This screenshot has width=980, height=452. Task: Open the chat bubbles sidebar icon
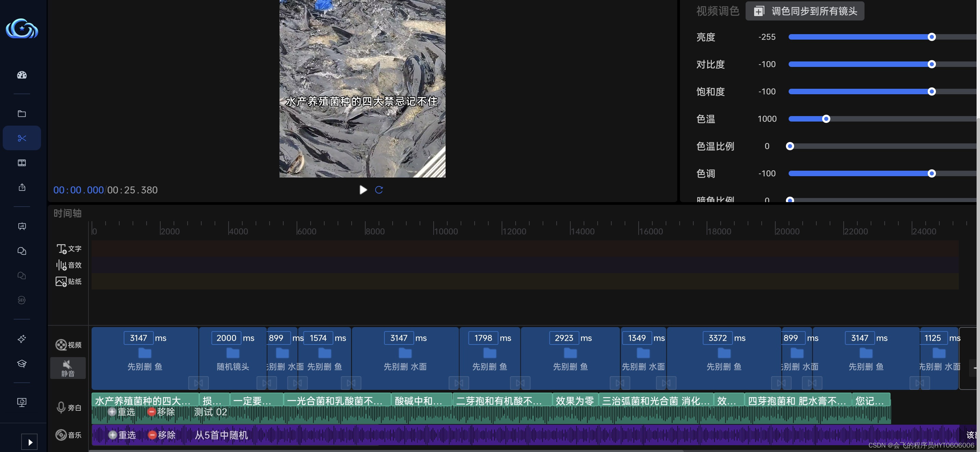[x=22, y=251]
